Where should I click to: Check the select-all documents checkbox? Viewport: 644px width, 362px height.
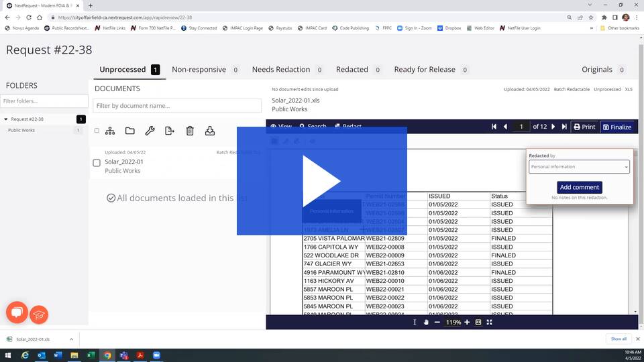point(97,131)
